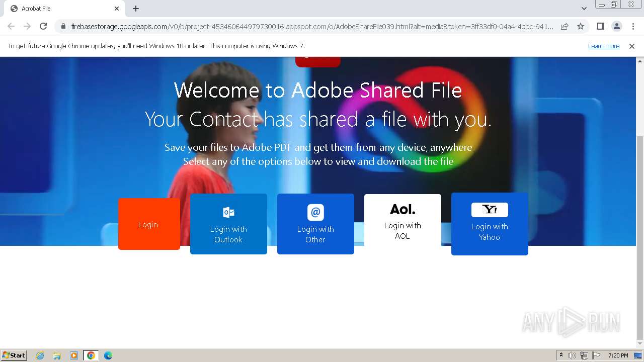The width and height of the screenshot is (644, 362).
Task: Click the @ email icon
Action: pos(315,212)
